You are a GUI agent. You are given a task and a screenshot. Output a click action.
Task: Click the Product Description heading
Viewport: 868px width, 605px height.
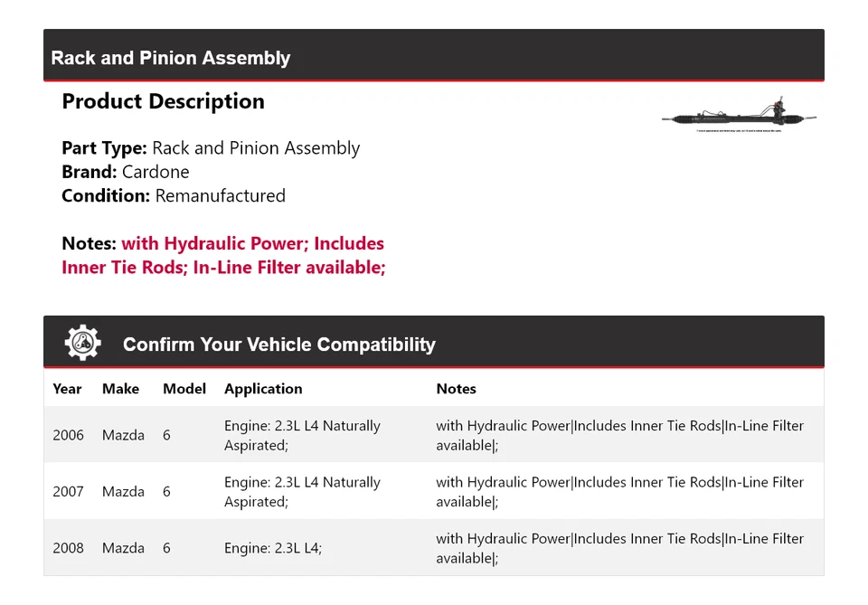163,101
